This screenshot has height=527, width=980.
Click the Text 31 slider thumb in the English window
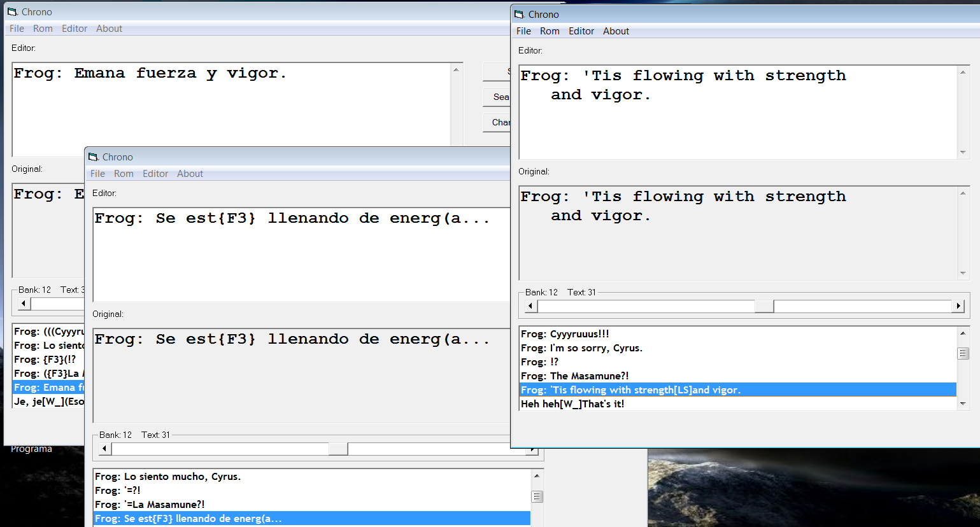click(763, 306)
